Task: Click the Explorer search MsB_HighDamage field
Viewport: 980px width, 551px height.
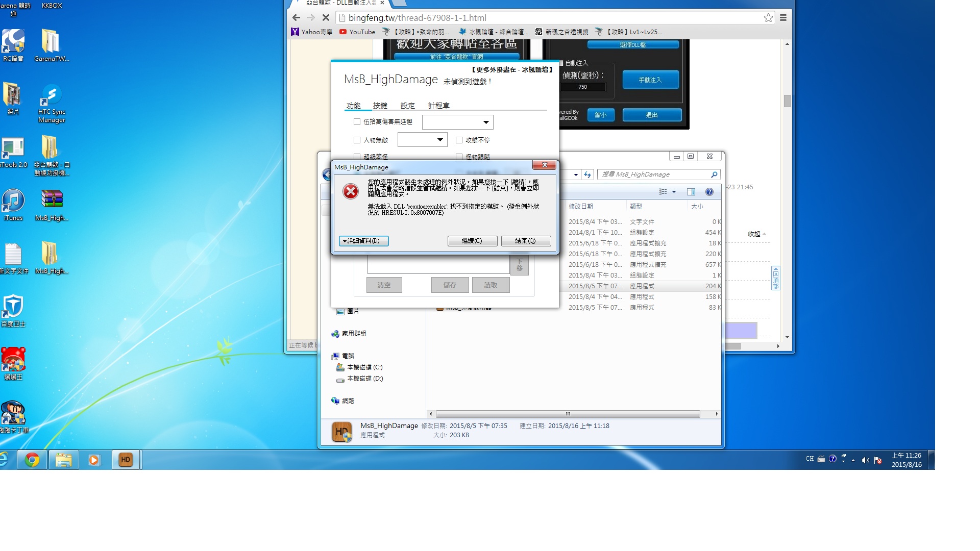Action: [x=653, y=174]
